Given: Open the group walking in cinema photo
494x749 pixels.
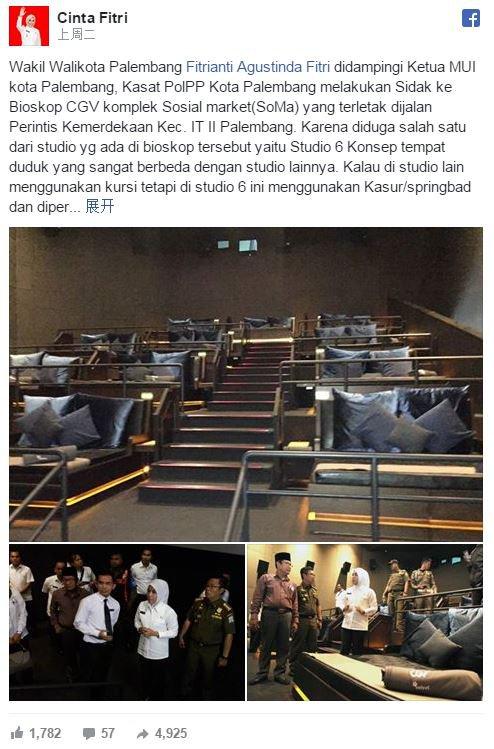Looking at the screenshot, I should click(x=127, y=622).
